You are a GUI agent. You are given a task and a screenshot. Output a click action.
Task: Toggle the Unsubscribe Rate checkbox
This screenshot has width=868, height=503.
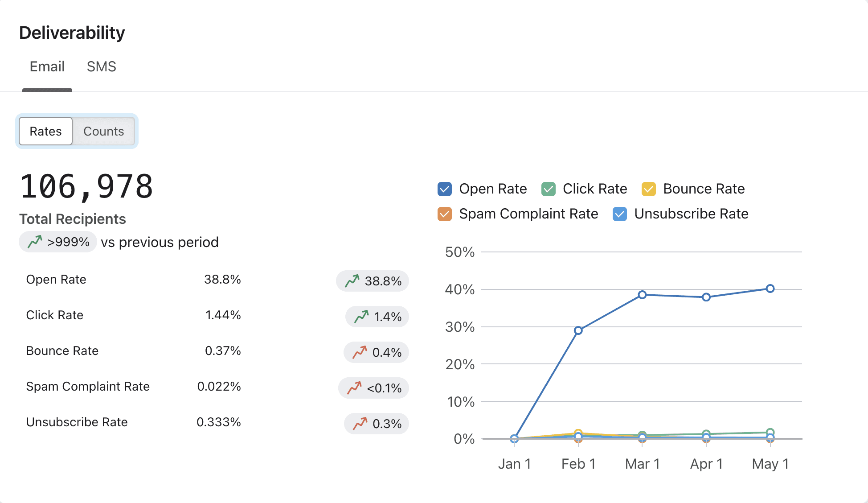(620, 214)
